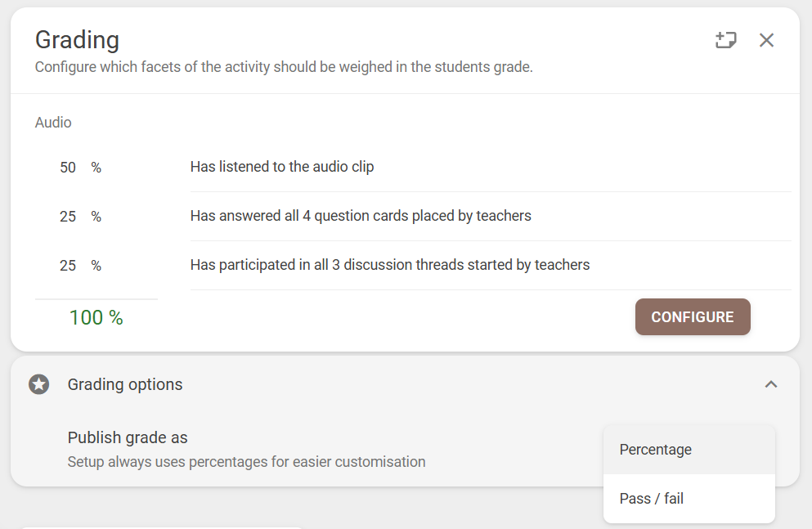The width and height of the screenshot is (812, 529).
Task: Edit the discussion threads 25 percent weight
Action: tap(68, 266)
